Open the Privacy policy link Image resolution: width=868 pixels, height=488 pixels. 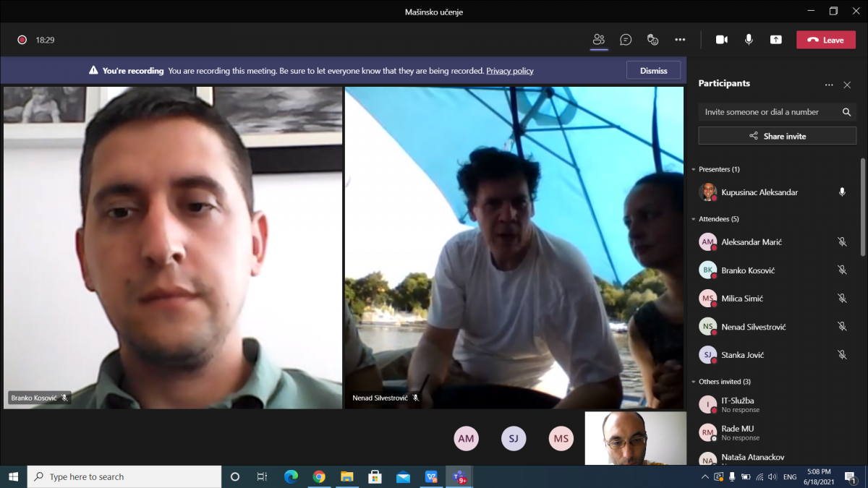pyautogui.click(x=510, y=71)
